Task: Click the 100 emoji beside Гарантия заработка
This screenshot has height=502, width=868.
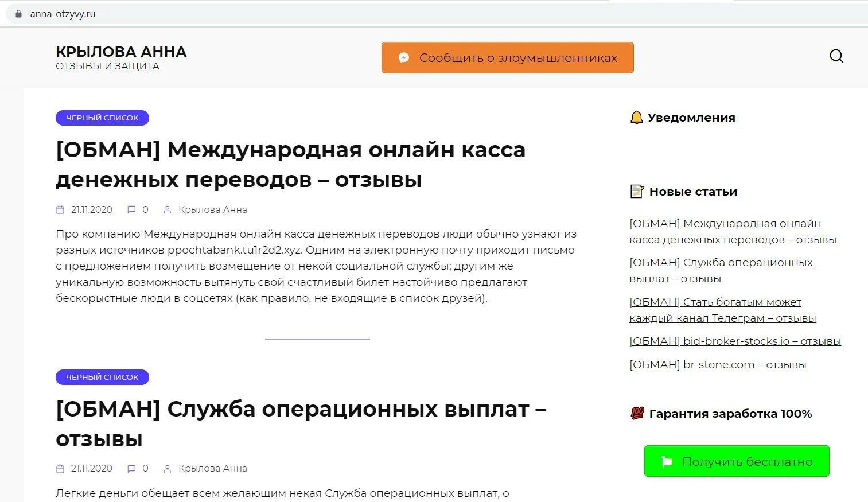Action: [x=637, y=413]
